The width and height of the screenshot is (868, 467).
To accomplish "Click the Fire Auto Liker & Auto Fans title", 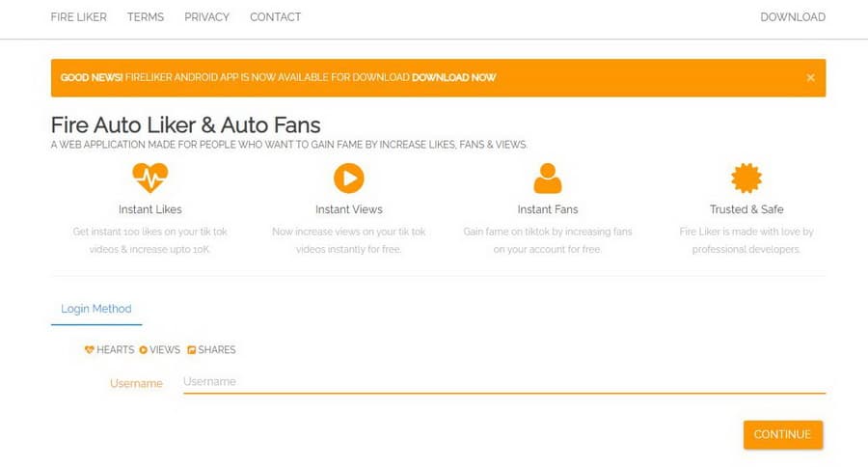I will pos(185,125).
